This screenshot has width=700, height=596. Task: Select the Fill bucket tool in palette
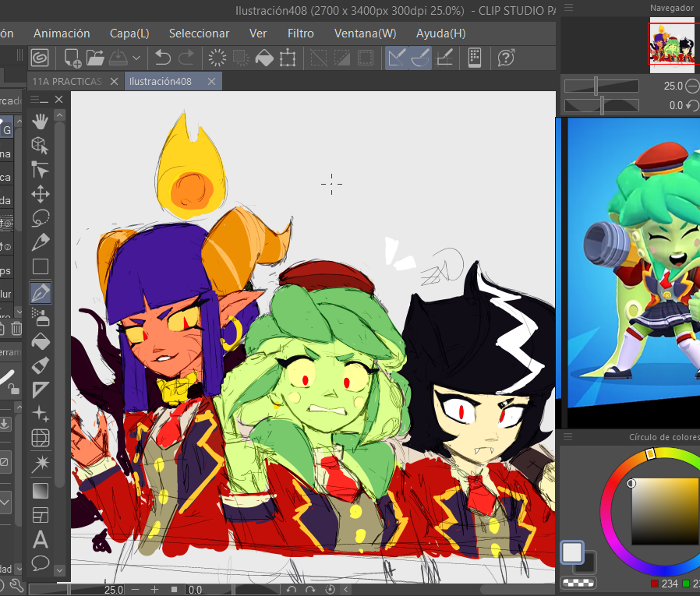(41, 342)
